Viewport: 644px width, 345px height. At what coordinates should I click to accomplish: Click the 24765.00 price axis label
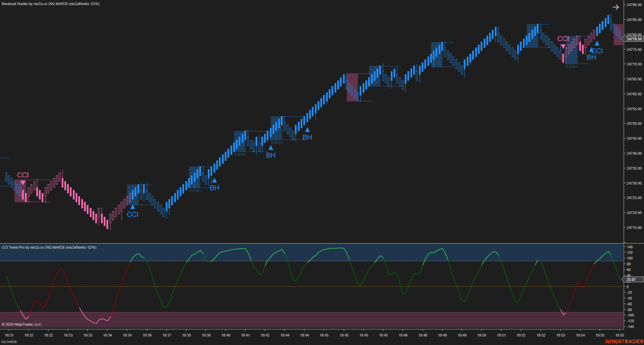634,79
